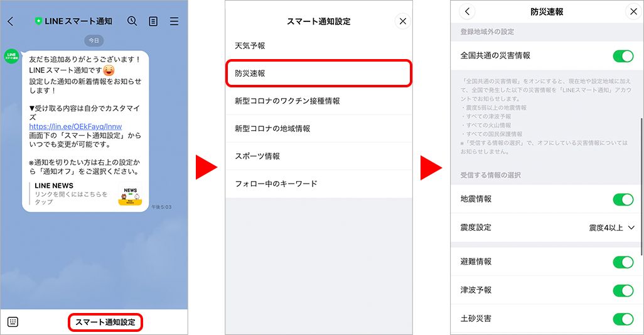Open フォロー中のキーワード

[x=319, y=184]
